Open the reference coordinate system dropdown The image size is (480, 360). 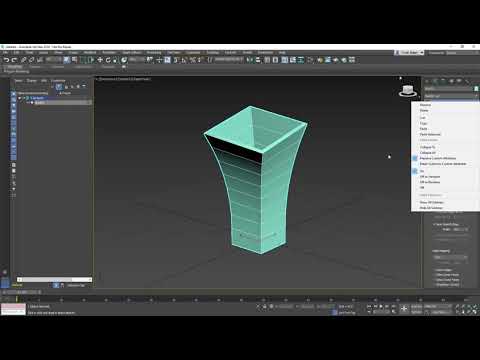point(137,60)
